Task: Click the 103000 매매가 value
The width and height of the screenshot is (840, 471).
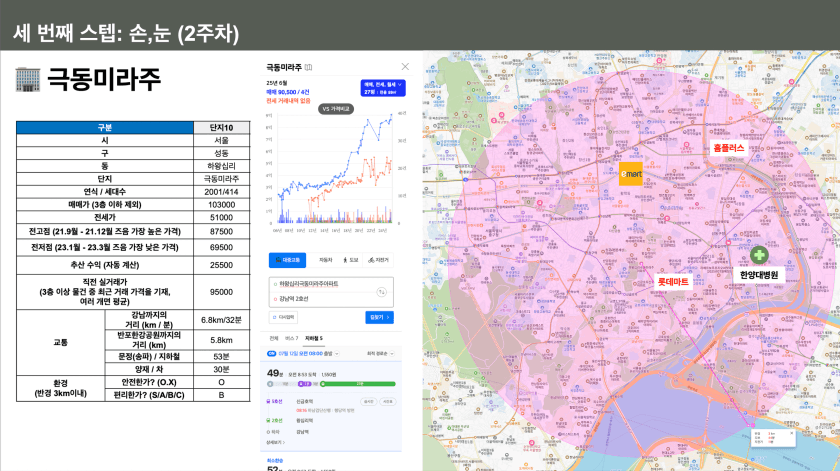Action: (x=221, y=205)
